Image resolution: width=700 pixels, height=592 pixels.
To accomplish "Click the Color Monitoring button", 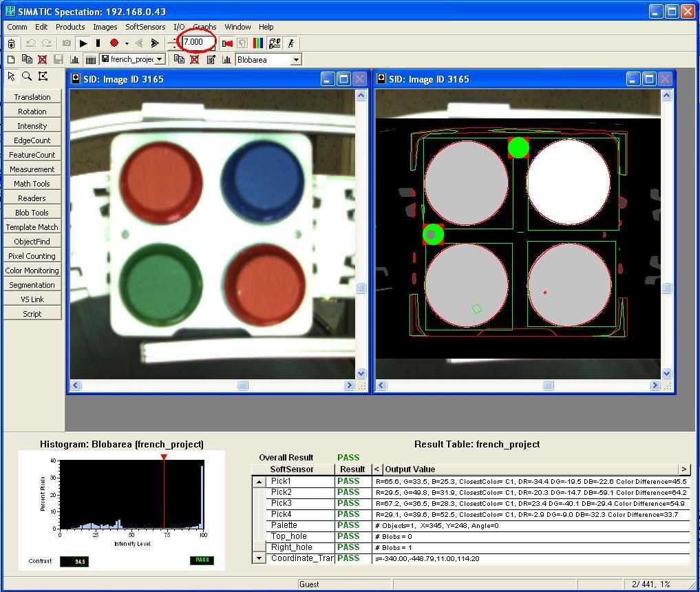I will tap(32, 271).
